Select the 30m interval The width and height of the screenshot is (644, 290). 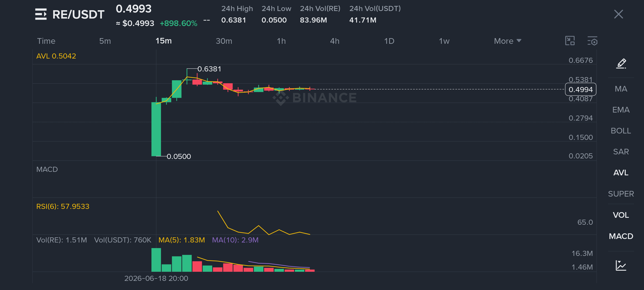pos(224,41)
